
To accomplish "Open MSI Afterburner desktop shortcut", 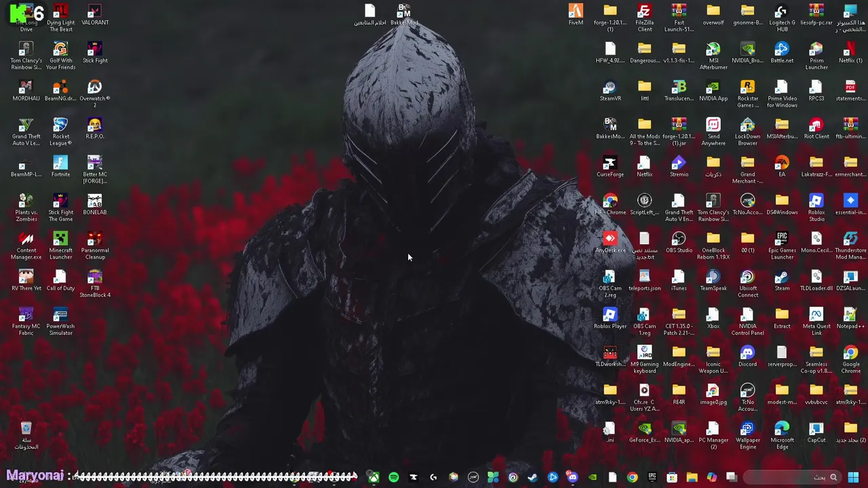I will tap(713, 56).
